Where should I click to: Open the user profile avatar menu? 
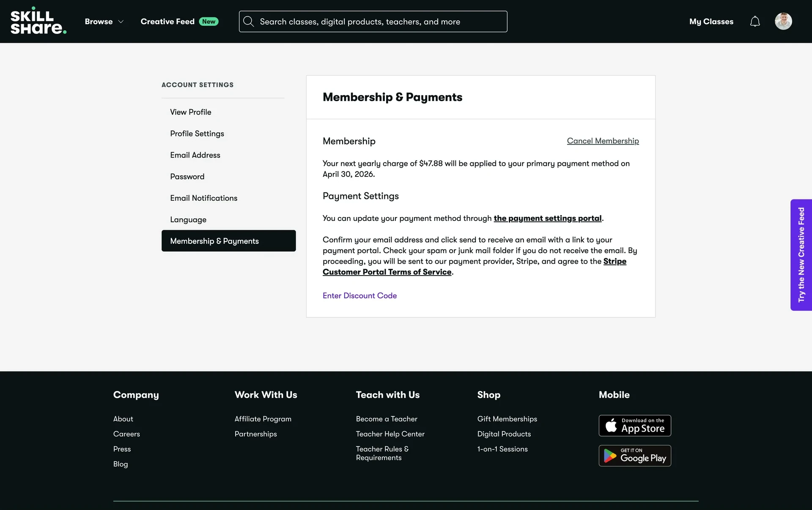[783, 21]
